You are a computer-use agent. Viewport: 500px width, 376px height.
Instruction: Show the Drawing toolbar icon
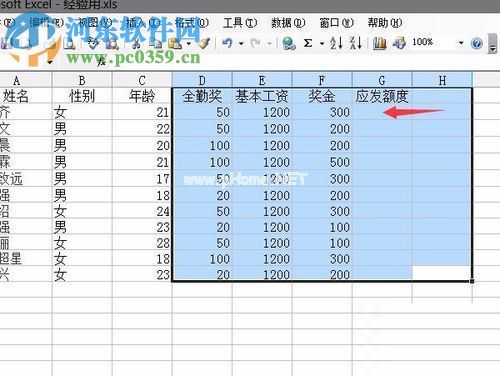click(399, 43)
